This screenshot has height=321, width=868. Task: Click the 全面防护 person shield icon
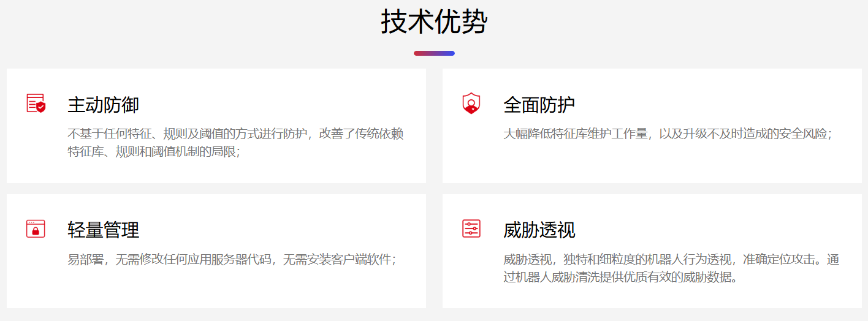tap(471, 103)
